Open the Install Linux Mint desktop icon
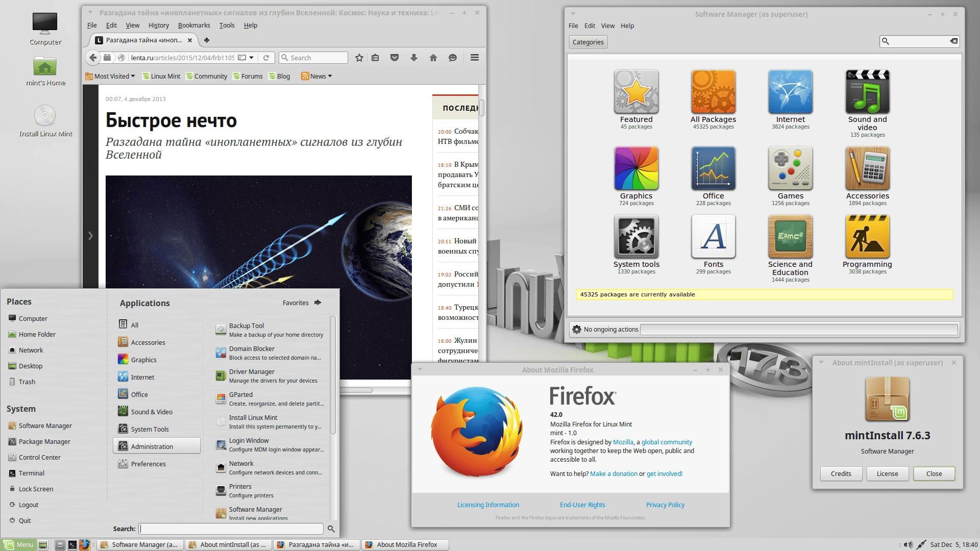The image size is (980, 551). tap(45, 121)
